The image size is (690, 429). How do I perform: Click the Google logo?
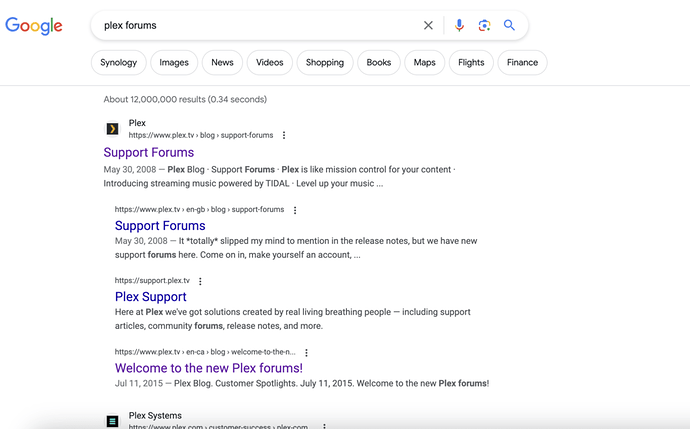pyautogui.click(x=34, y=26)
